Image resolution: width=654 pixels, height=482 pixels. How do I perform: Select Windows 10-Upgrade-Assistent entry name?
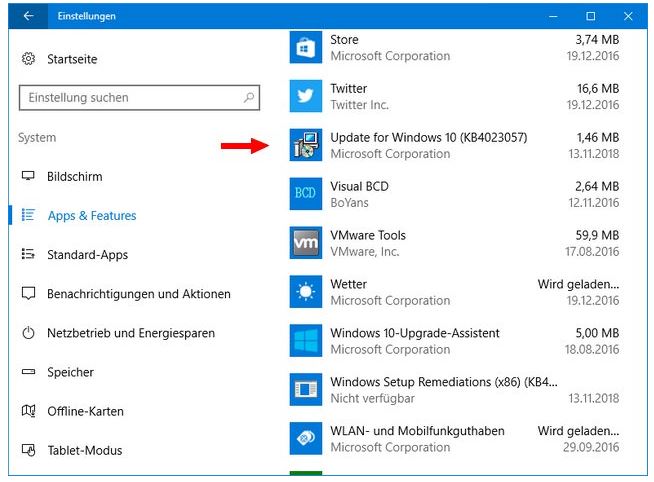click(415, 333)
